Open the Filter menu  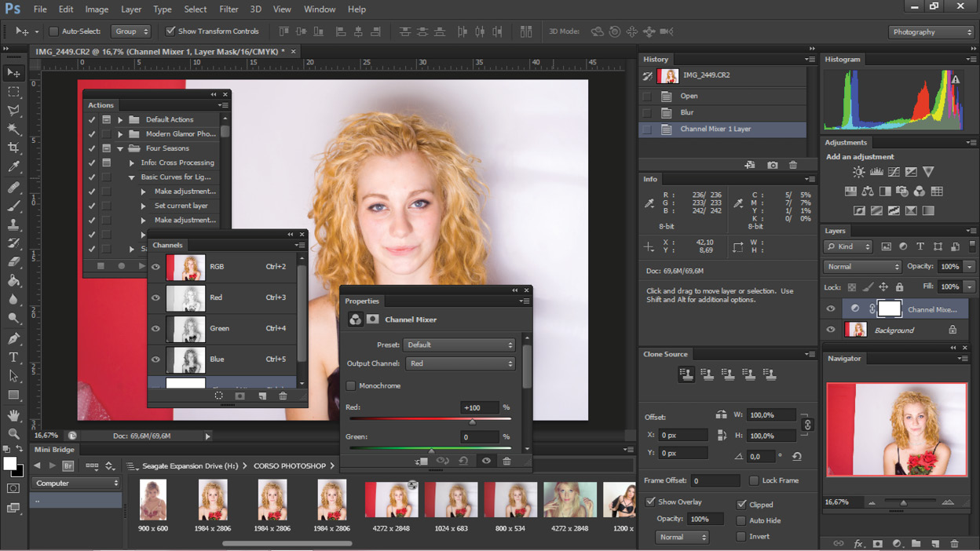(x=229, y=9)
